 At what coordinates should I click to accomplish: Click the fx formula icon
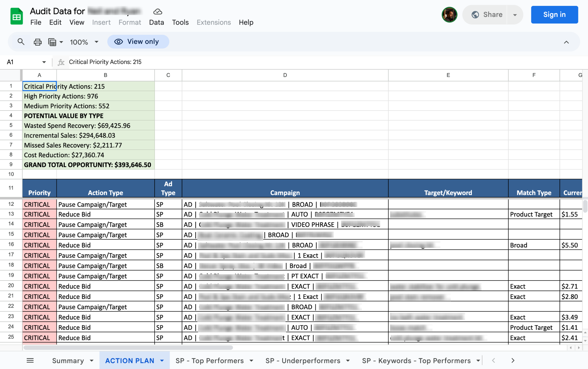[x=61, y=62]
